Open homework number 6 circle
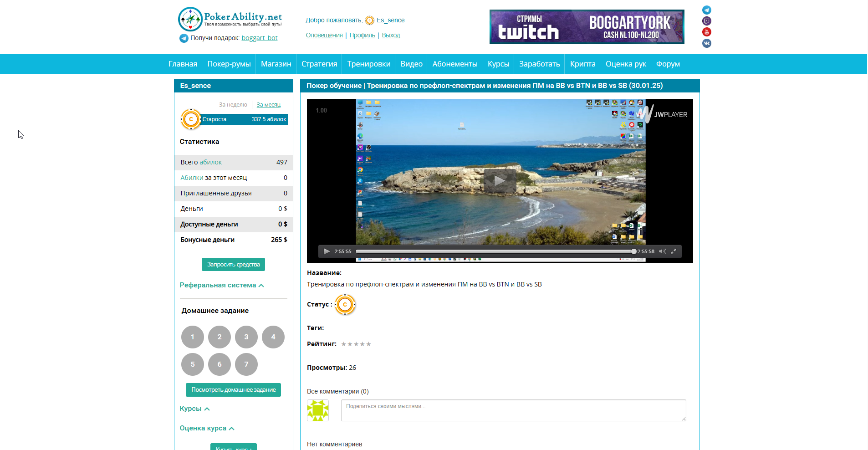 pos(220,364)
